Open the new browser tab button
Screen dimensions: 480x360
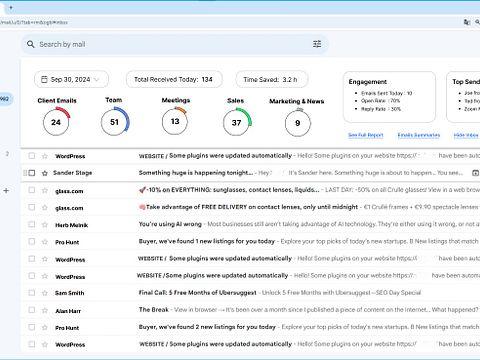[x=11, y=7]
